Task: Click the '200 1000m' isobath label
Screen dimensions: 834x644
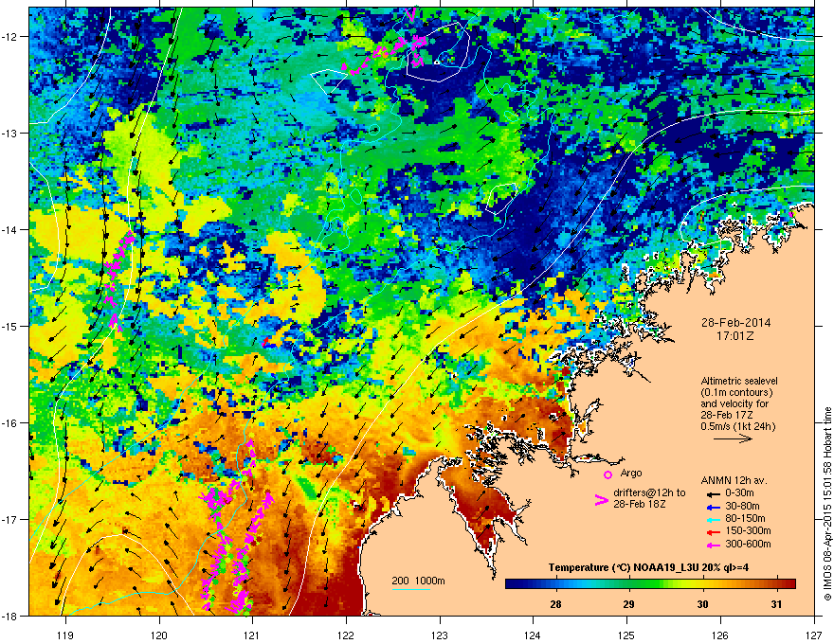Action: pyautogui.click(x=418, y=581)
